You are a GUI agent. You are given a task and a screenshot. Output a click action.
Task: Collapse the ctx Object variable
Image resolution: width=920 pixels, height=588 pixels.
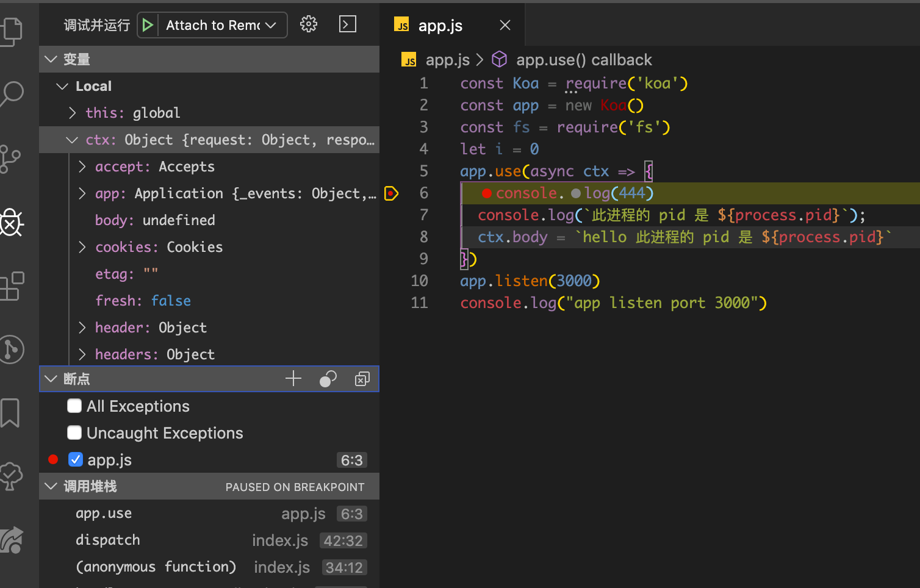(x=72, y=140)
